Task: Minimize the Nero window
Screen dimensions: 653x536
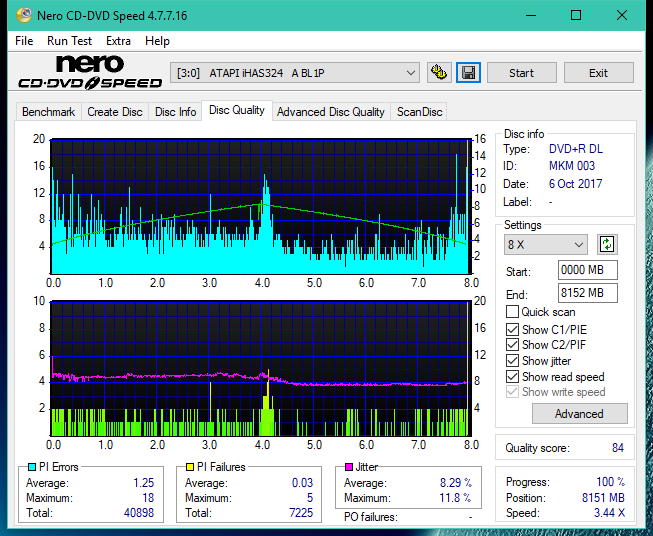Action: click(531, 15)
